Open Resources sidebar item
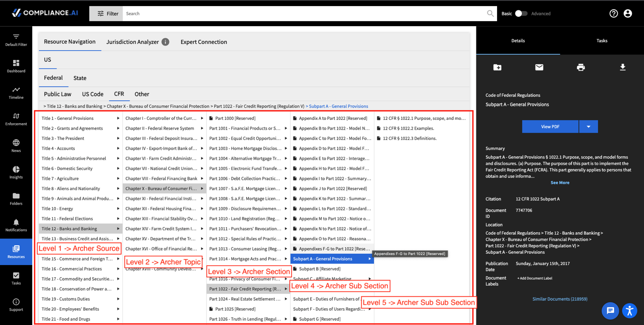 point(16,252)
